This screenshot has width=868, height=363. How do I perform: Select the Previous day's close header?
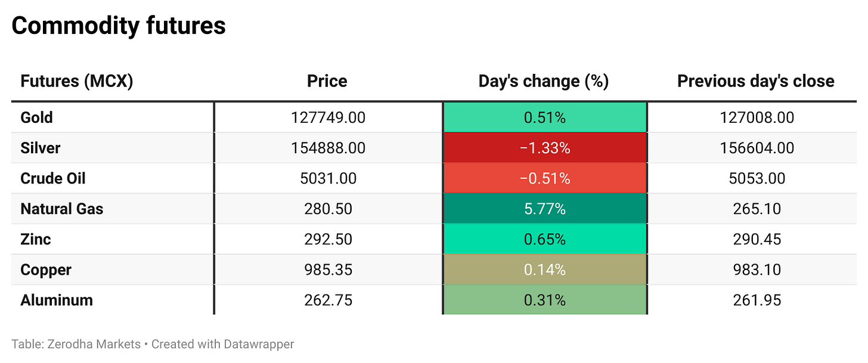755,81
